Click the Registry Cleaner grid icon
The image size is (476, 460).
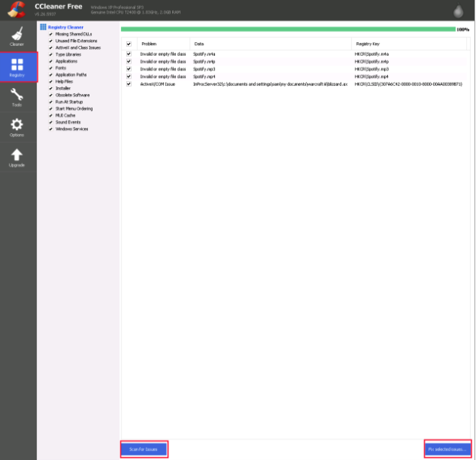click(x=43, y=27)
